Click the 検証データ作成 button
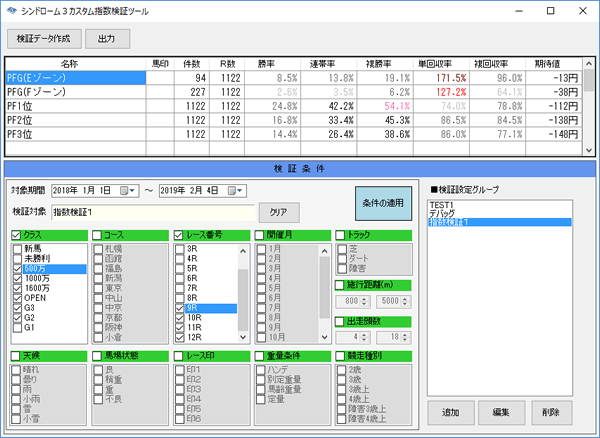600x438 pixels. pyautogui.click(x=44, y=39)
